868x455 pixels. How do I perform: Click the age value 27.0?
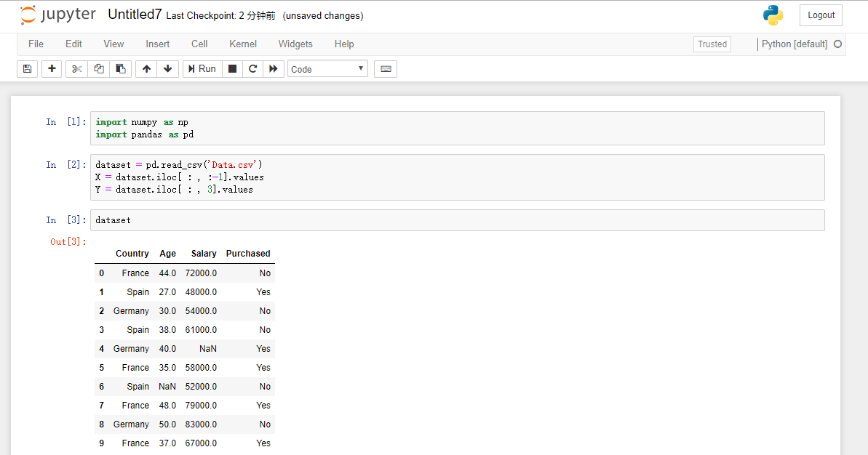tap(167, 292)
